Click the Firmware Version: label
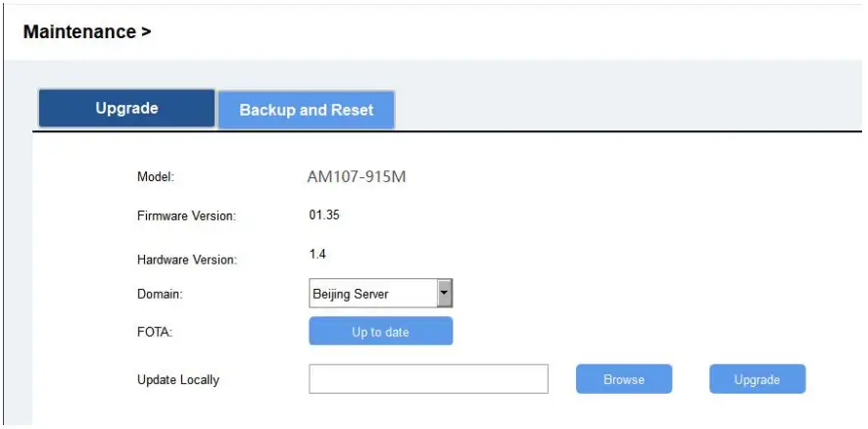868x429 pixels. coord(186,215)
